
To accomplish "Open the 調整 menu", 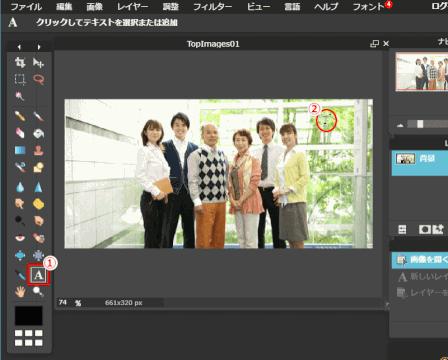I will tap(171, 7).
